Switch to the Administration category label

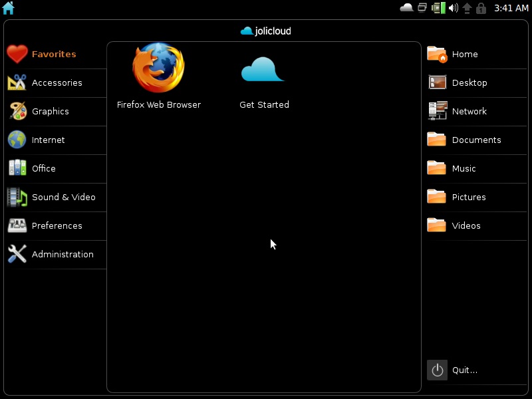(x=63, y=254)
